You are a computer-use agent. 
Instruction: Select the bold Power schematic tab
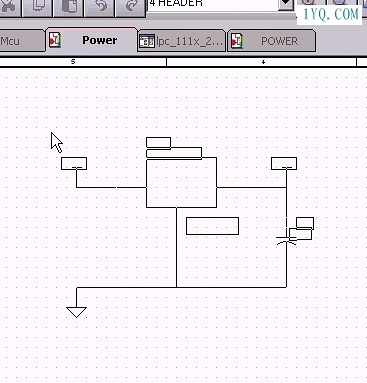(100, 40)
